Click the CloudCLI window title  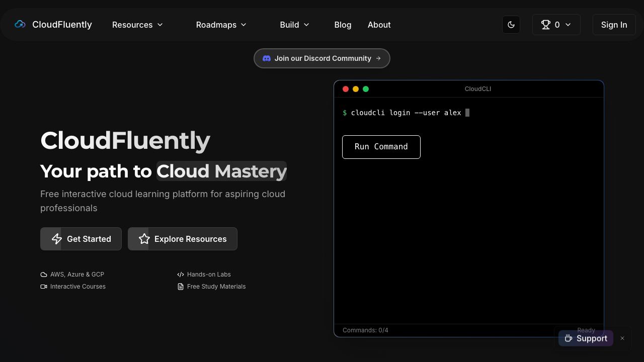pyautogui.click(x=478, y=89)
